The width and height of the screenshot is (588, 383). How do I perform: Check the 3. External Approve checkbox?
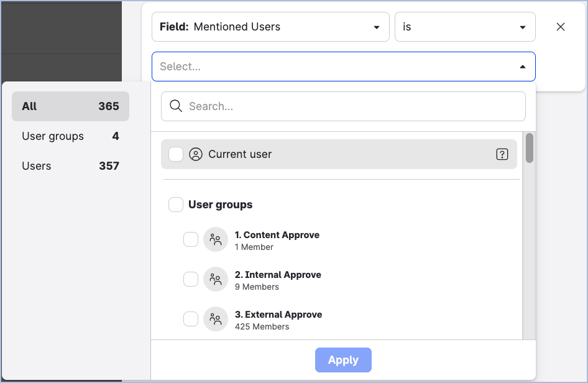click(191, 320)
